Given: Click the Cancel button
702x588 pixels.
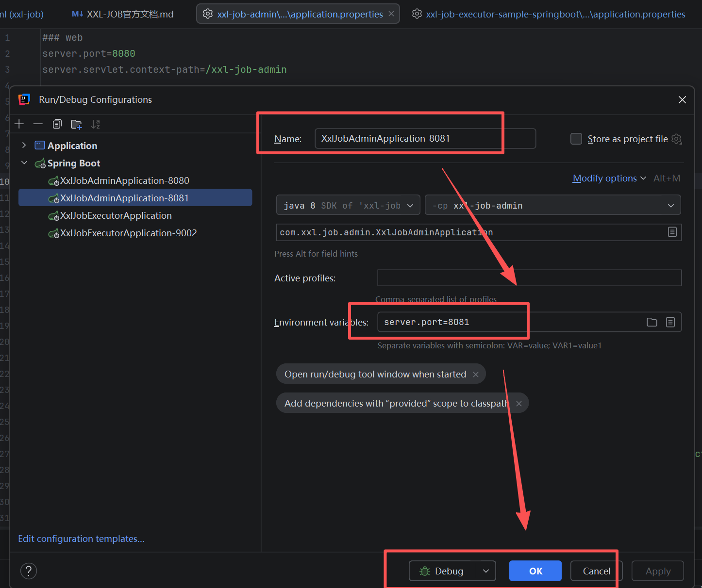Looking at the screenshot, I should coord(597,571).
